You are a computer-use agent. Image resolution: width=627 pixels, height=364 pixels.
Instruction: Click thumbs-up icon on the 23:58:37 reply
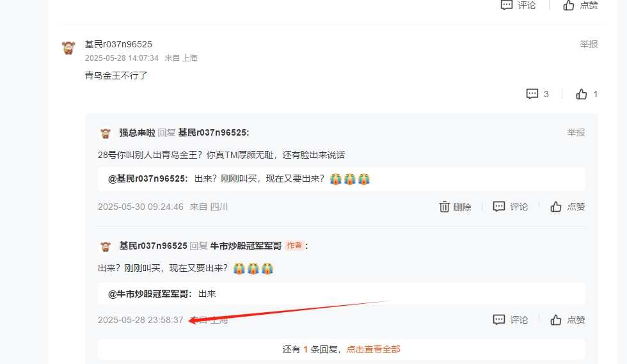point(556,320)
